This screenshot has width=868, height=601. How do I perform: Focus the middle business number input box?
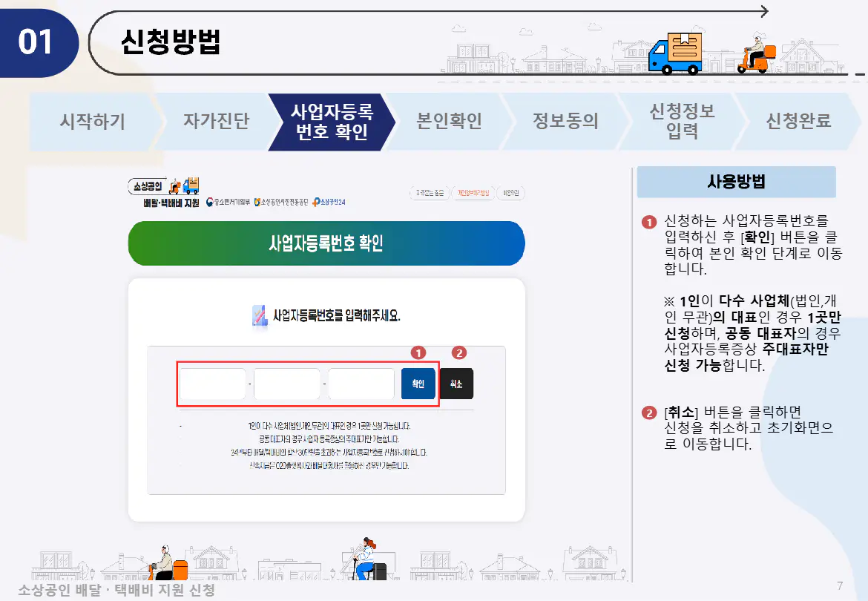click(x=287, y=384)
